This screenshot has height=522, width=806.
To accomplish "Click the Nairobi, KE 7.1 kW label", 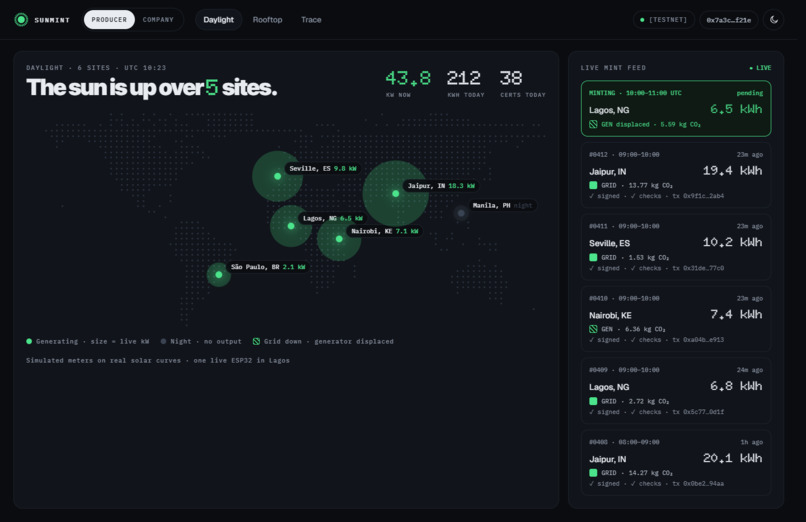I will (x=384, y=231).
